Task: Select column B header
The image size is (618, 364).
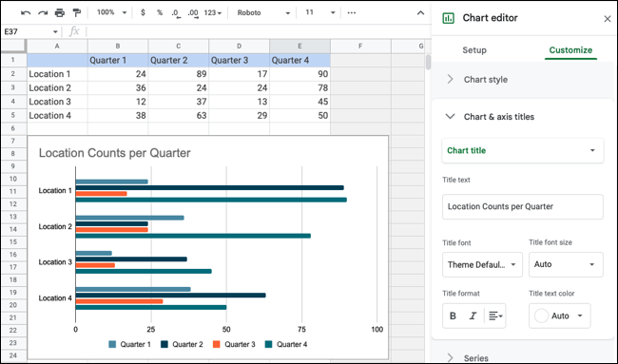Action: 118,46
